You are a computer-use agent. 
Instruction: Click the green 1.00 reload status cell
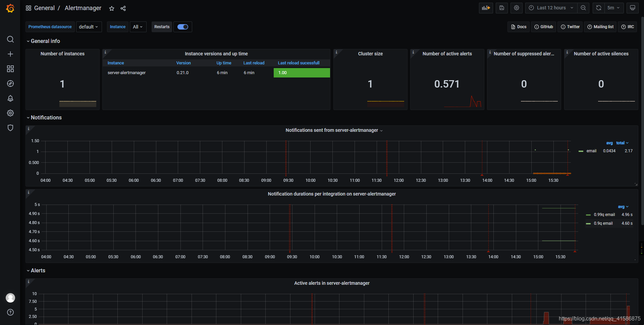[x=302, y=73]
